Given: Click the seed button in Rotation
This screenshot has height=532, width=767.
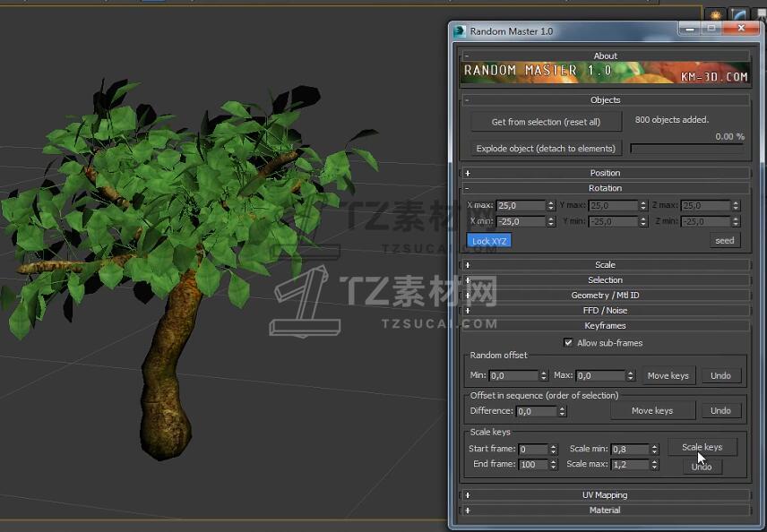Looking at the screenshot, I should click(724, 240).
